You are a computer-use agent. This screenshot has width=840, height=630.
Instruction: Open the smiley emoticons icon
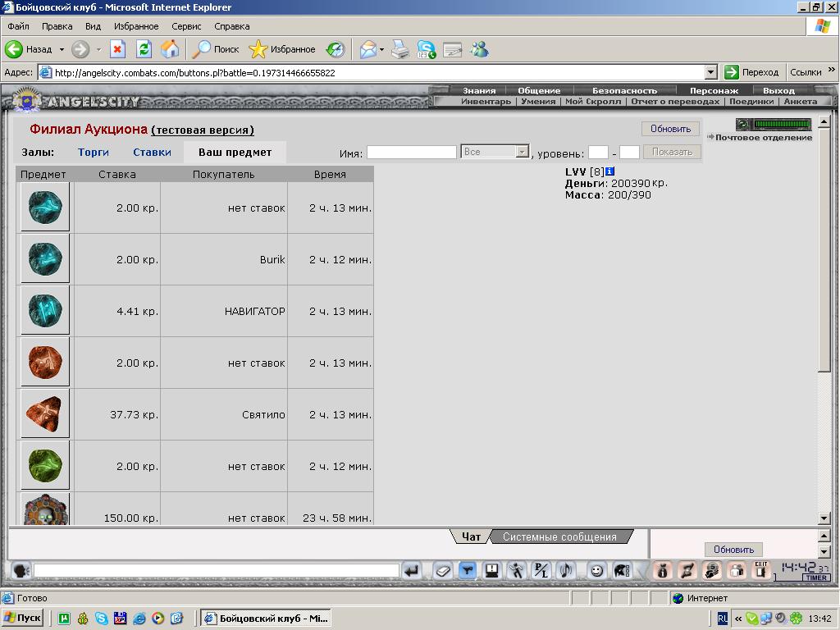tap(596, 571)
